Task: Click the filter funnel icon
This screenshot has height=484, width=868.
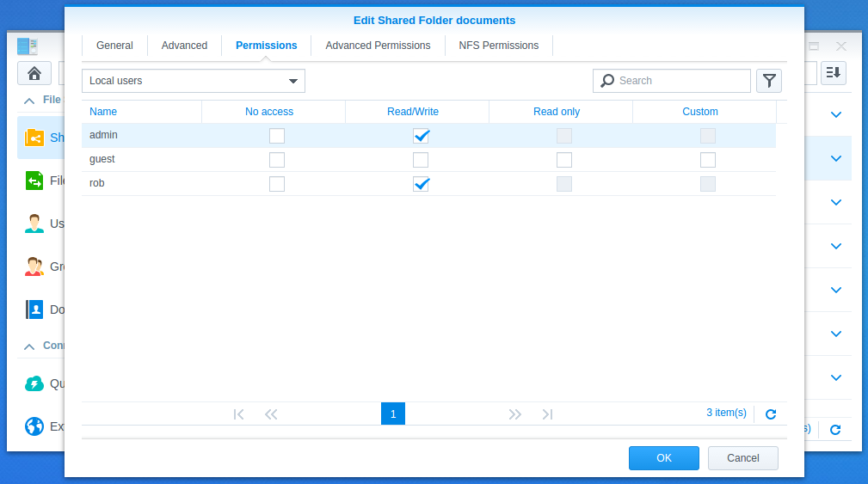Action: pos(769,81)
